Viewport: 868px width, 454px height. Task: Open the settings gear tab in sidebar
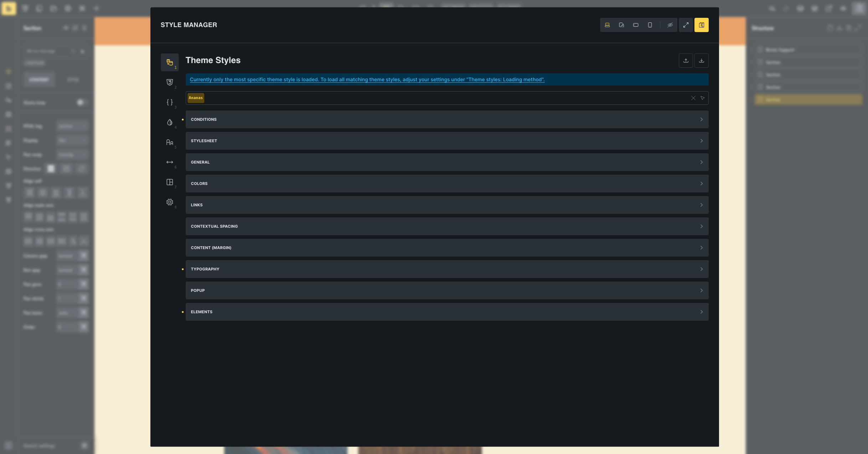(170, 202)
